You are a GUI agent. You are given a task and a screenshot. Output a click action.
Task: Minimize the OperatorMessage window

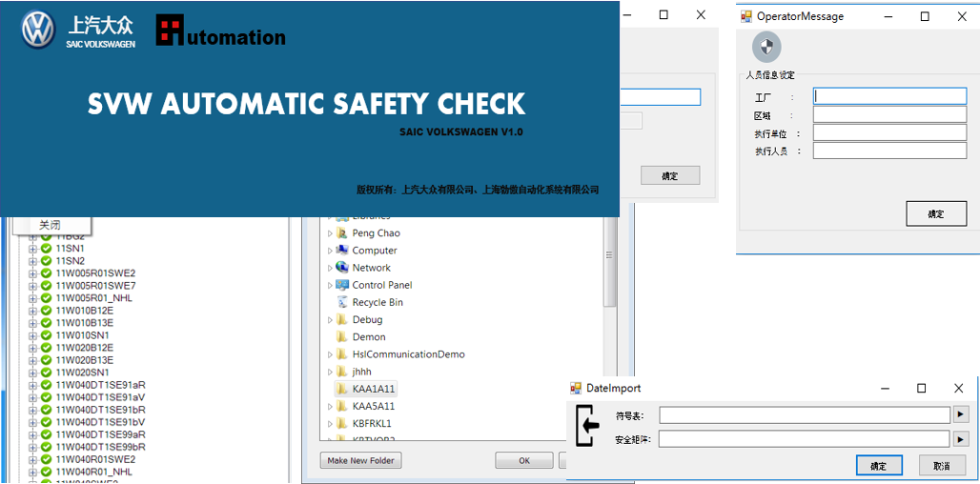(888, 17)
